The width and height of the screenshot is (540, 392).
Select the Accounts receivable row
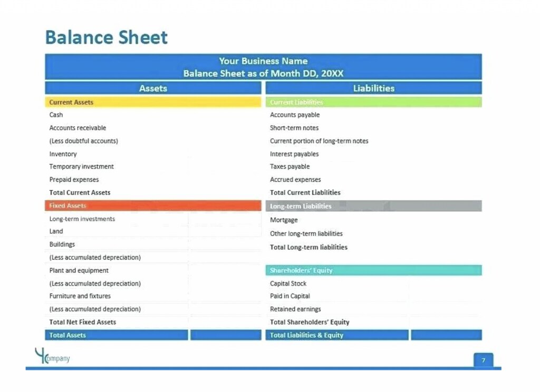click(78, 128)
